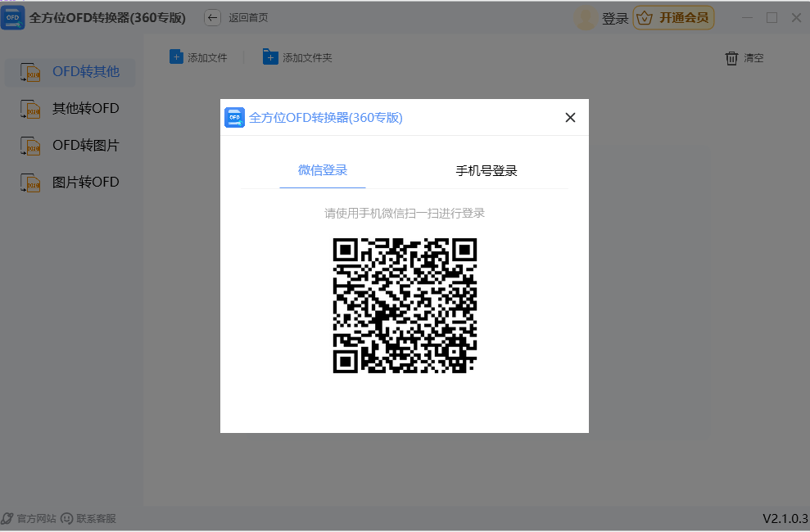Image resolution: width=810 pixels, height=532 pixels.
Task: Open 联系客服 customer support
Action: pyautogui.click(x=96, y=518)
